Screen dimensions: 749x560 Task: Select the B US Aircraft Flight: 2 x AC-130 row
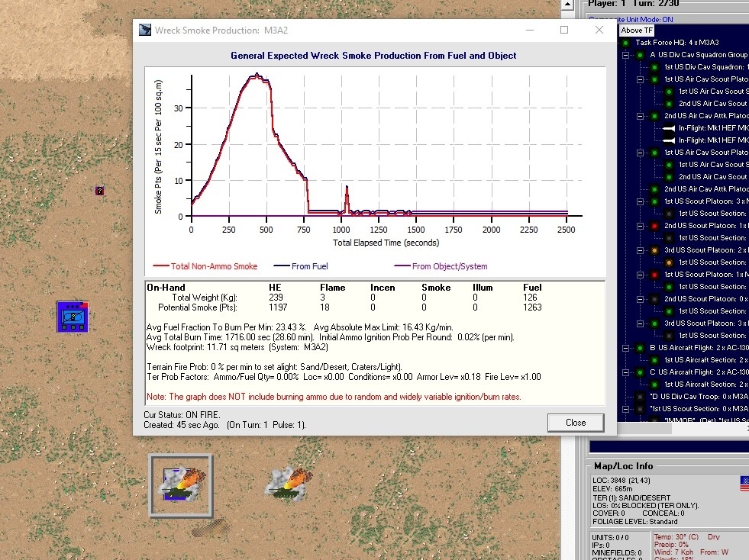pyautogui.click(x=699, y=348)
